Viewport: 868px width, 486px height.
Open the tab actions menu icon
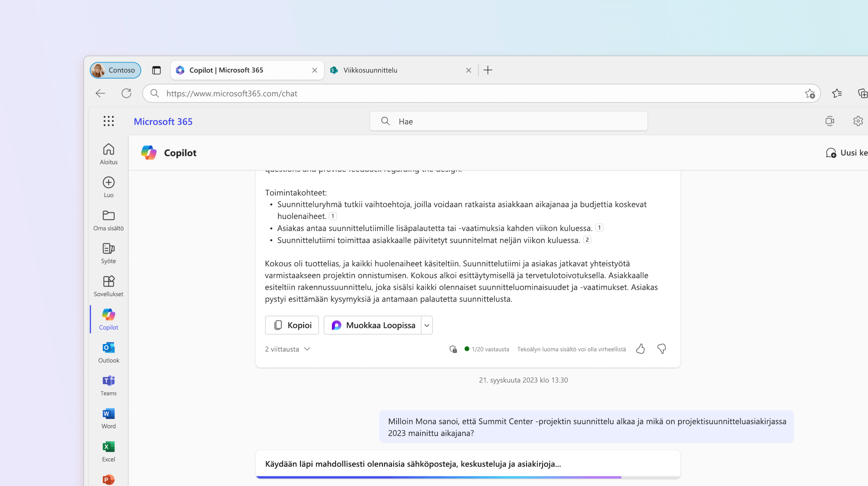[156, 70]
